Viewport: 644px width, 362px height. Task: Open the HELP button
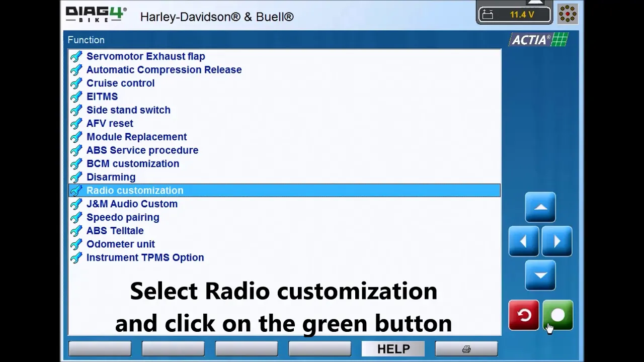pos(393,349)
